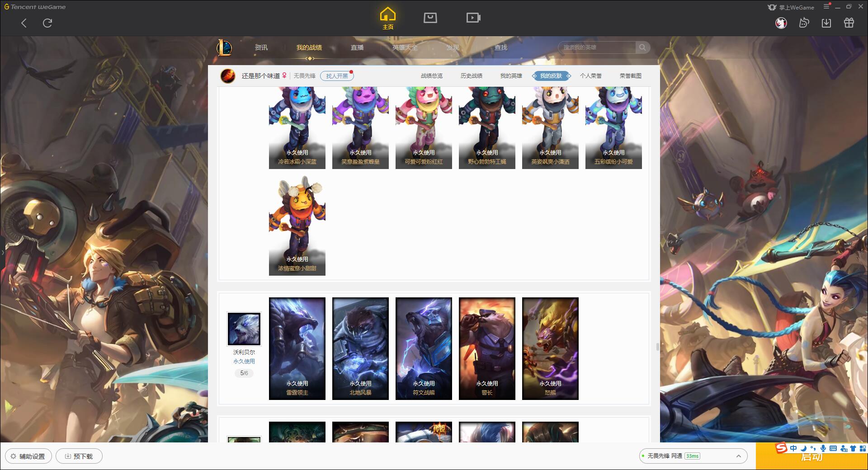Viewport: 868px width, 470px height.
Task: Open the 雷霆领主 skin card
Action: pos(297,348)
